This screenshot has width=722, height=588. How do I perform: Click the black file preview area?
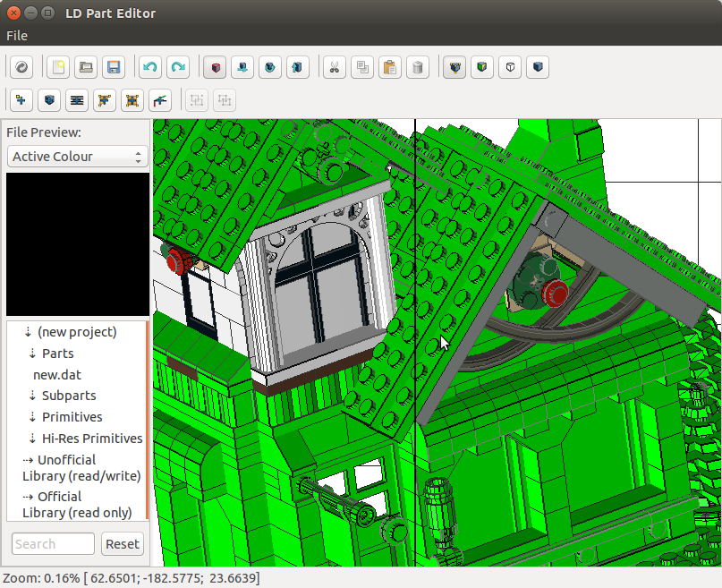coord(78,244)
